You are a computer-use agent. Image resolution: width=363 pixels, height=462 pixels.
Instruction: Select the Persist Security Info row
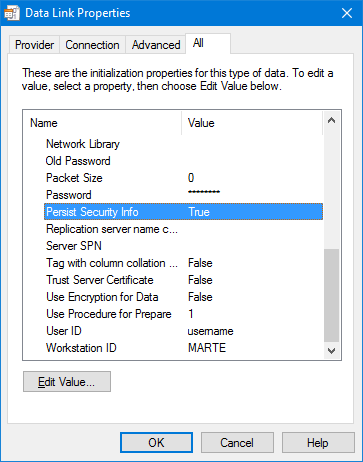click(x=183, y=212)
